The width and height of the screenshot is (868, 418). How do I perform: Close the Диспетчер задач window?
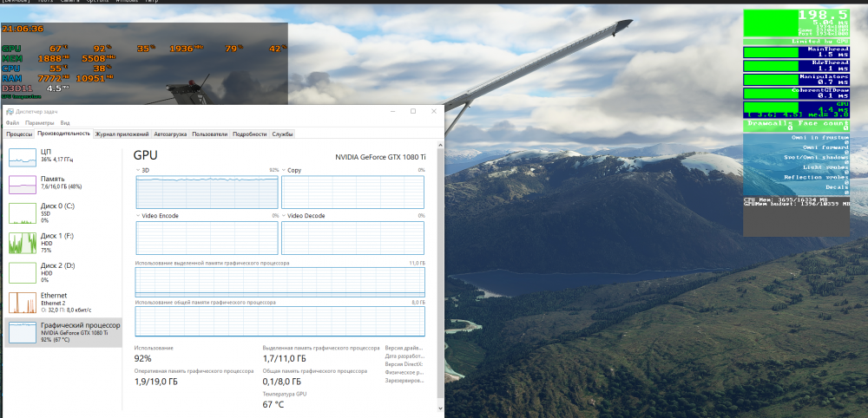click(x=433, y=111)
